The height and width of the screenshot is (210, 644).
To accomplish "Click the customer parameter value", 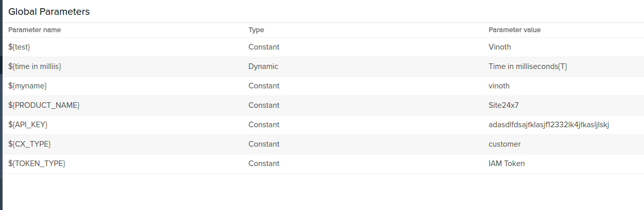I will point(504,144).
